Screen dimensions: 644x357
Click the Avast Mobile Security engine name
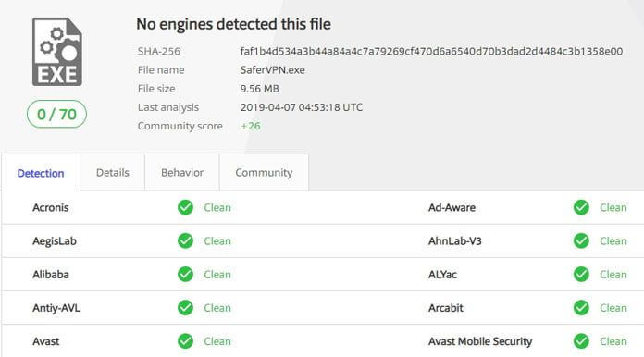[480, 341]
